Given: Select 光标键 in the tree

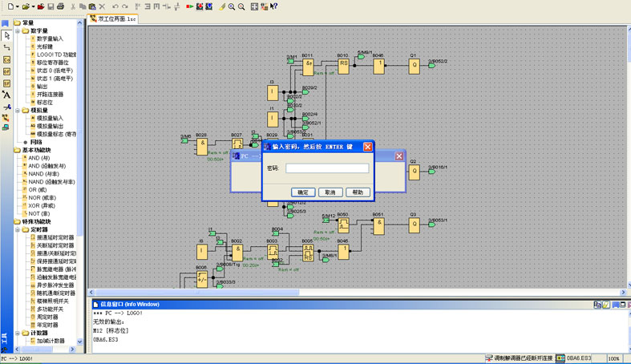Looking at the screenshot, I should pyautogui.click(x=45, y=47).
